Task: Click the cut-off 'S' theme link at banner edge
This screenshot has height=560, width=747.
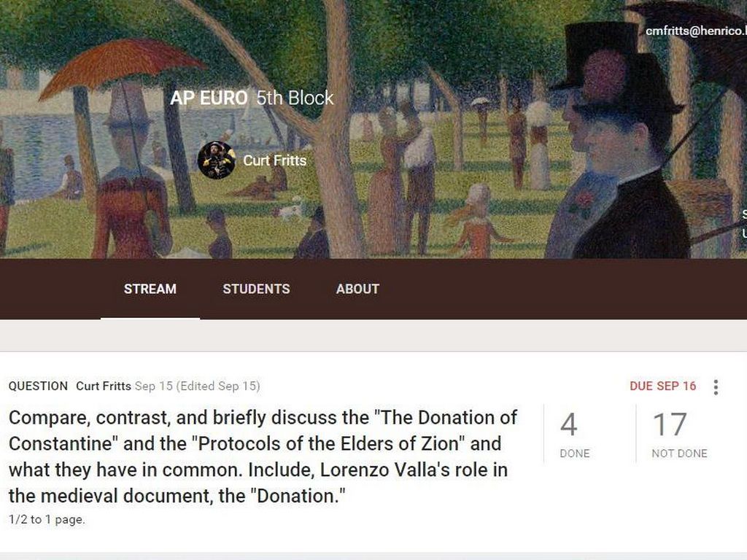Action: click(744, 215)
